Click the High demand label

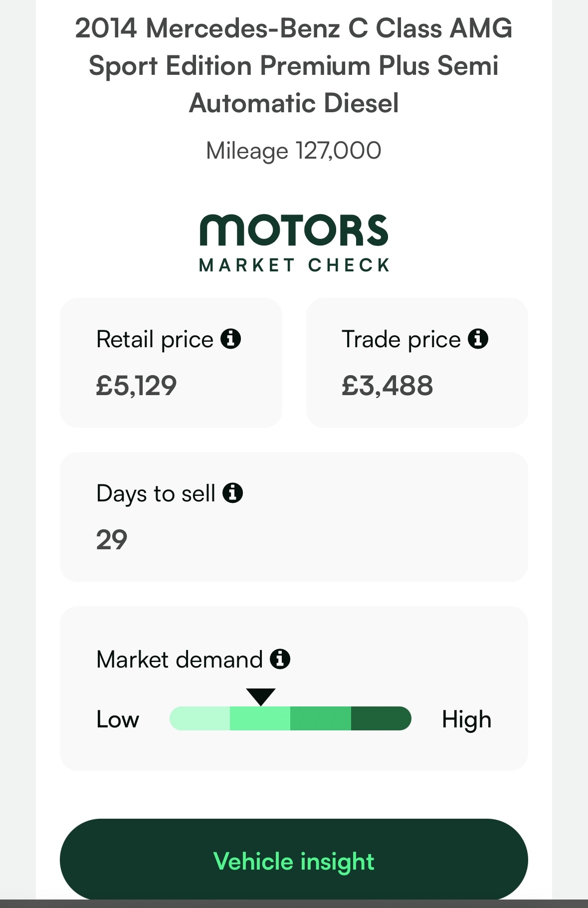[x=466, y=719]
